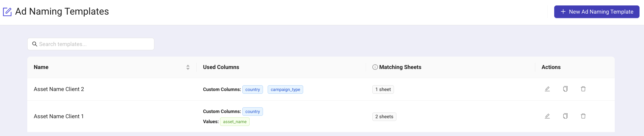
Task: Sort templates by Name column arrows
Action: [188, 67]
